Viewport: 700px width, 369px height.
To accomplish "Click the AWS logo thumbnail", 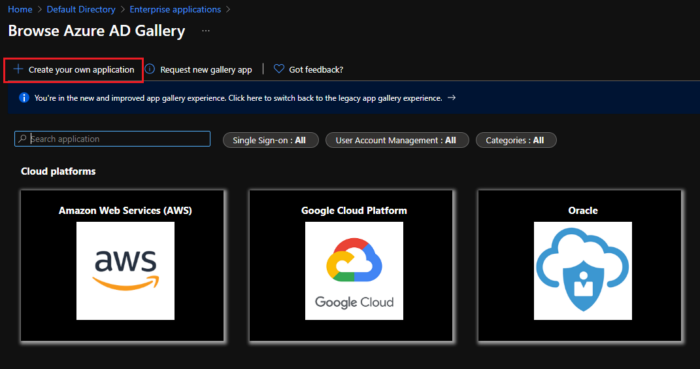I will (x=125, y=271).
